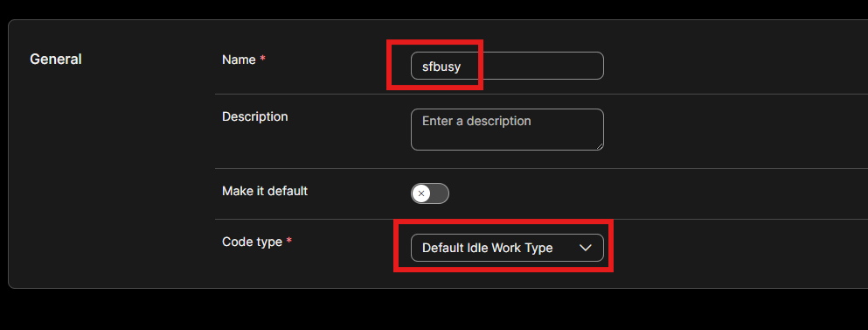Click the Make it default label
This screenshot has height=330, width=868.
(x=265, y=191)
